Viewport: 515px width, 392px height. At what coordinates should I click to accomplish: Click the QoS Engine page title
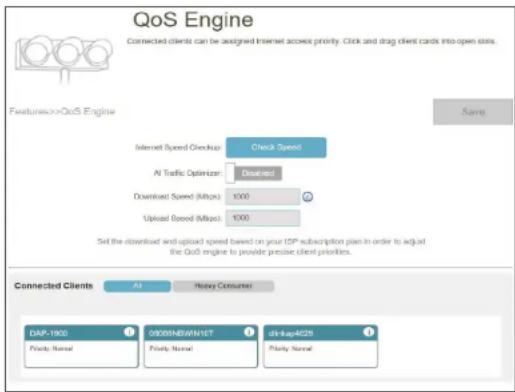coord(193,20)
